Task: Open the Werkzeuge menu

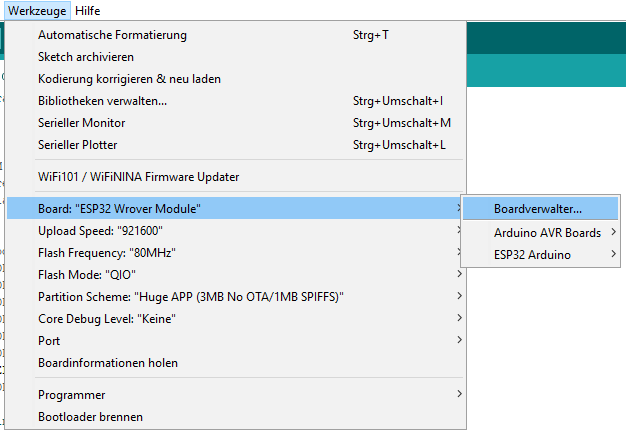Action: pyautogui.click(x=37, y=11)
